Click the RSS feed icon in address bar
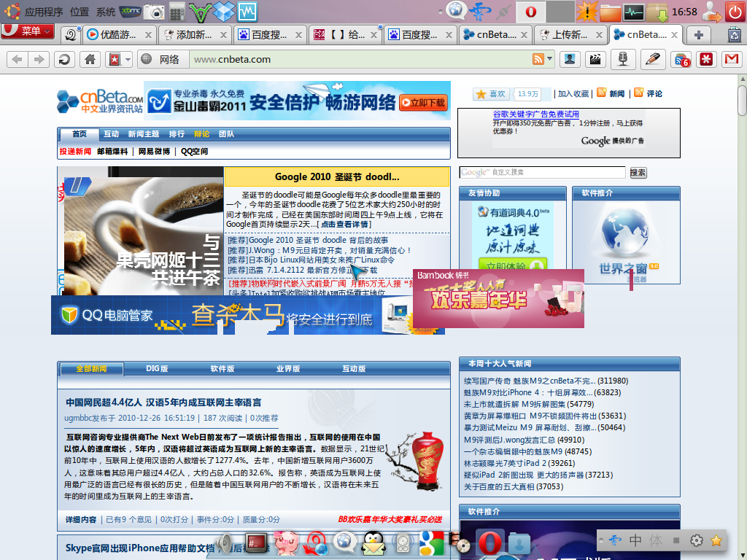Screen dimensions: 747x560 pyautogui.click(x=538, y=60)
